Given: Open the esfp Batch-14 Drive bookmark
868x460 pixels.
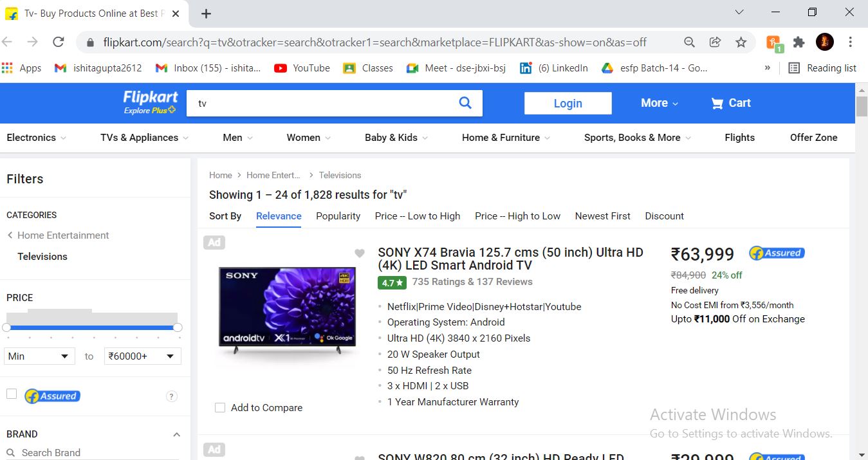Looking at the screenshot, I should click(x=654, y=68).
